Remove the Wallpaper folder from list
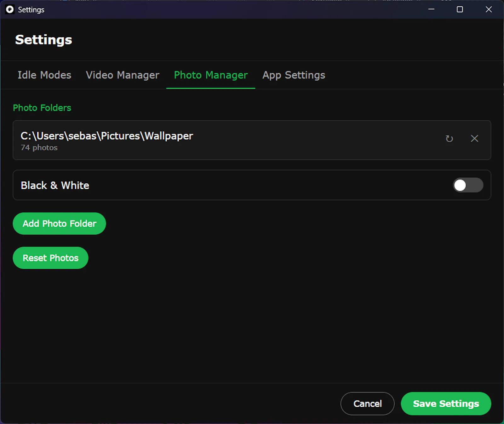 pos(474,139)
